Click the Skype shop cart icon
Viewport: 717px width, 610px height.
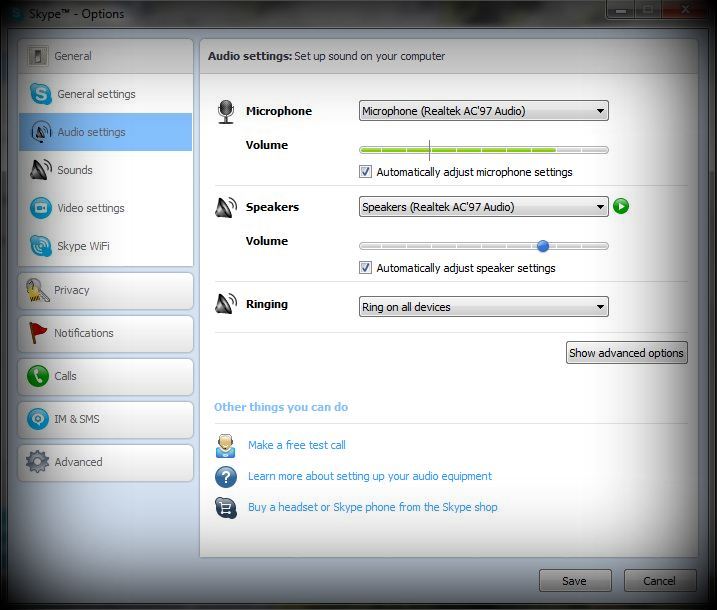point(226,508)
